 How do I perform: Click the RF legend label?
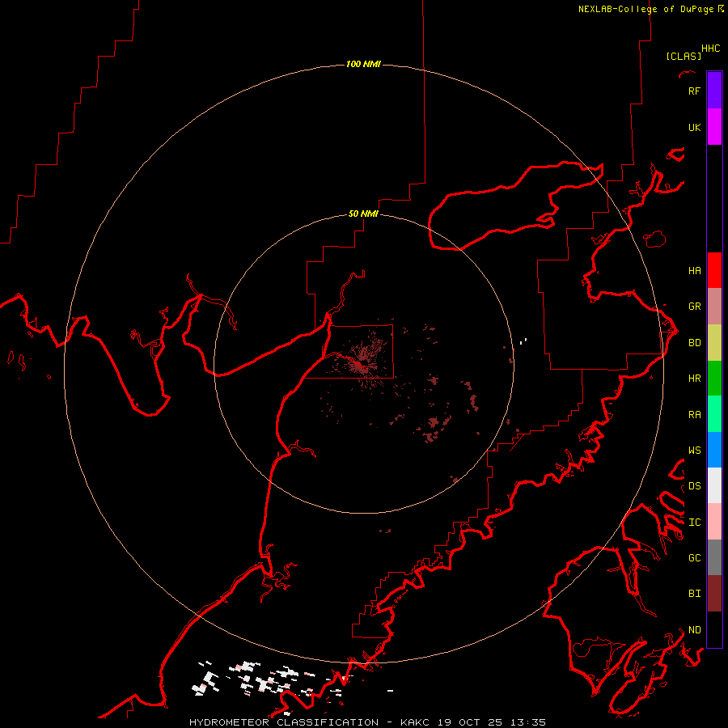(694, 91)
